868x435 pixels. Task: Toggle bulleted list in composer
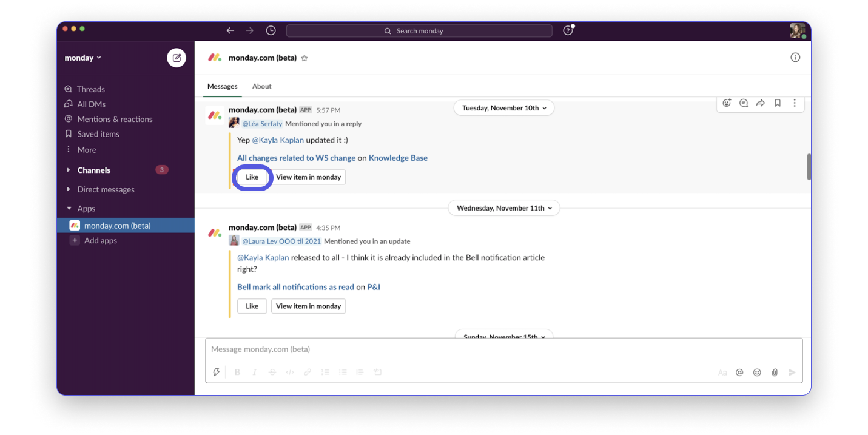click(343, 373)
